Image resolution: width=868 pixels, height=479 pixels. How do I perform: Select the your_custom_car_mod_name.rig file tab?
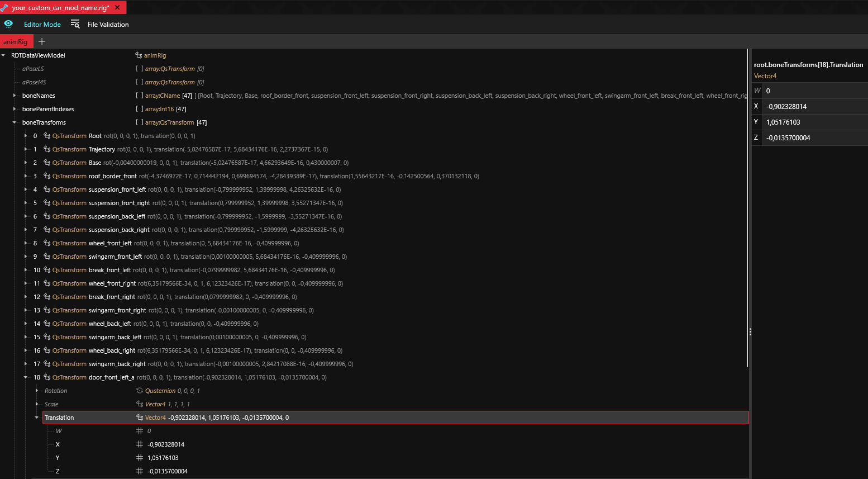60,8
